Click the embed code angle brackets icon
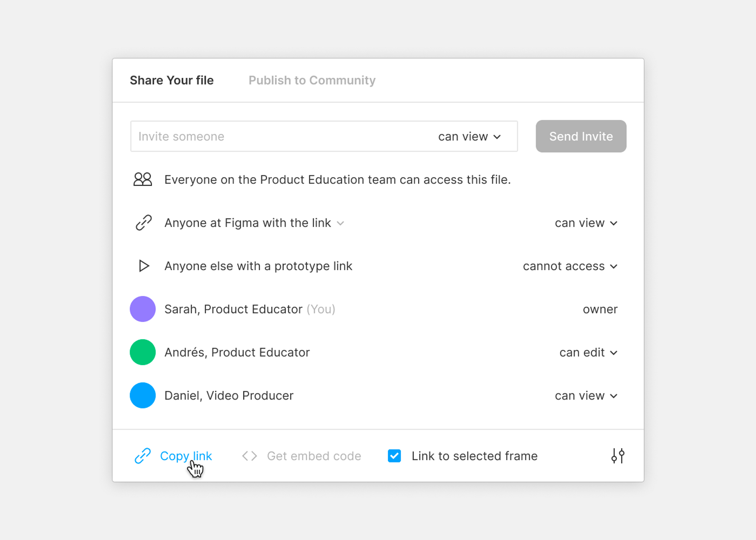 (x=249, y=456)
